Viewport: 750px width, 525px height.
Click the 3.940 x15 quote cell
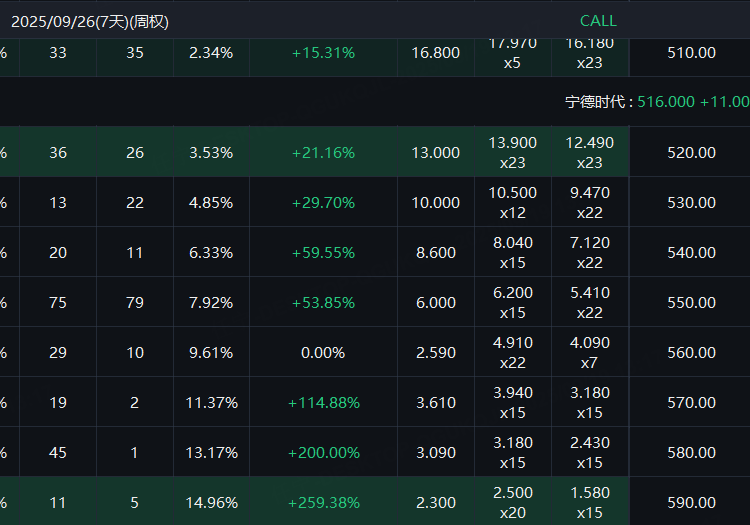pos(513,403)
